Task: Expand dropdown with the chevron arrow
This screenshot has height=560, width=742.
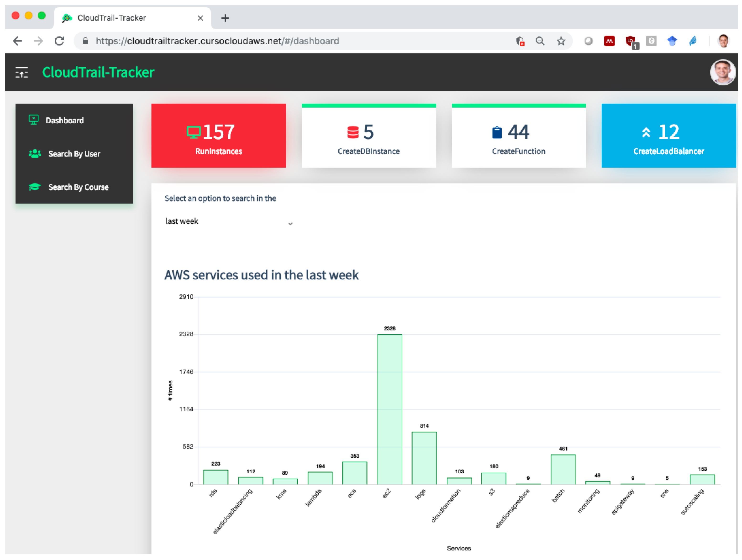Action: click(x=290, y=224)
